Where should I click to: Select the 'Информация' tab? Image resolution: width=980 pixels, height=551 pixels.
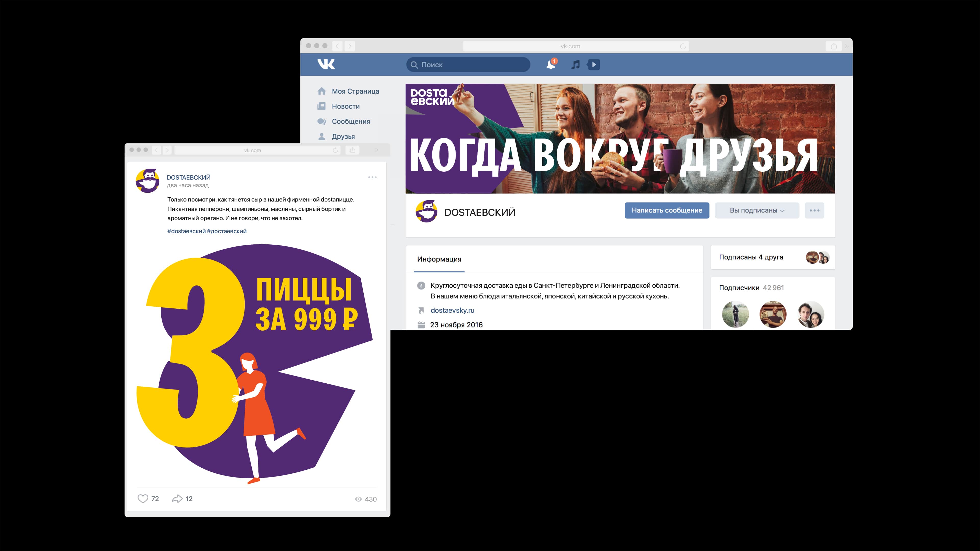439,259
